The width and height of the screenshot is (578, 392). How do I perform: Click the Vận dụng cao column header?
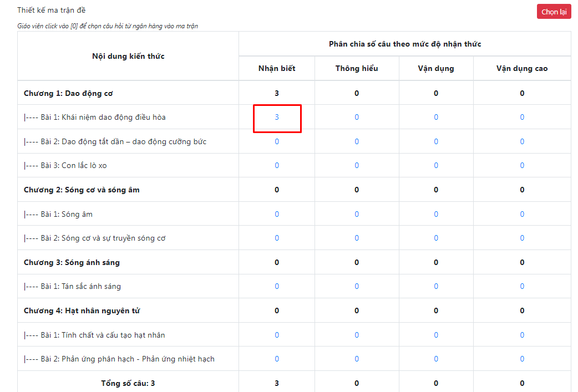click(x=522, y=69)
